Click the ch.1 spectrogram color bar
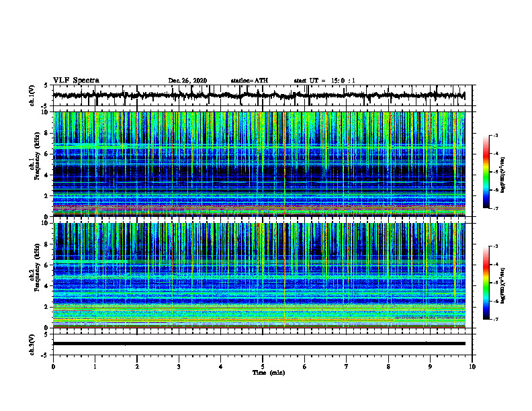 click(486, 172)
